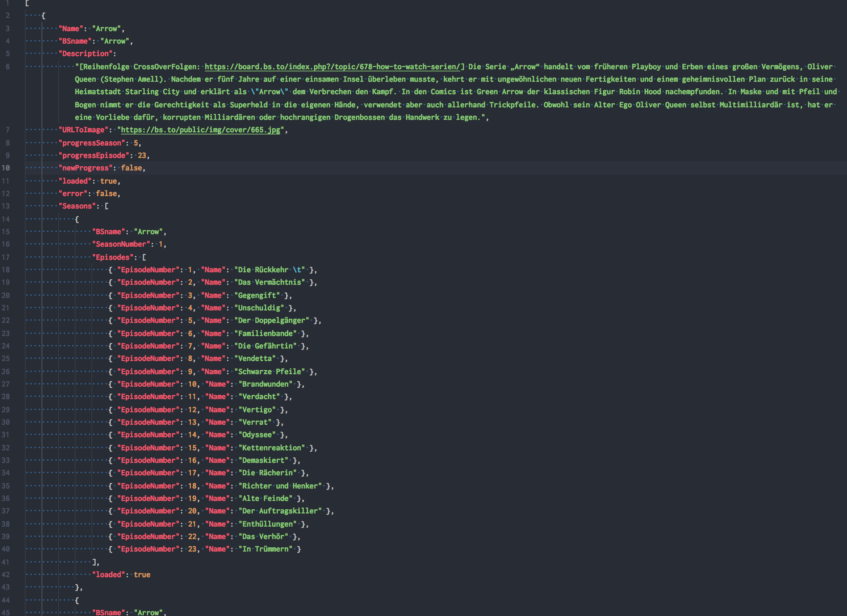Click the closing bracket on line 41
This screenshot has height=616, width=847.
tap(94, 562)
